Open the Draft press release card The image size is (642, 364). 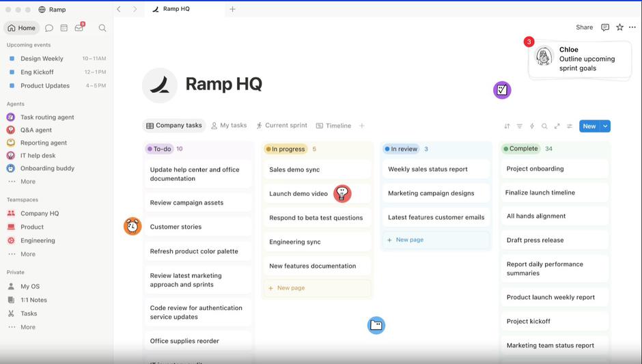pyautogui.click(x=555, y=240)
